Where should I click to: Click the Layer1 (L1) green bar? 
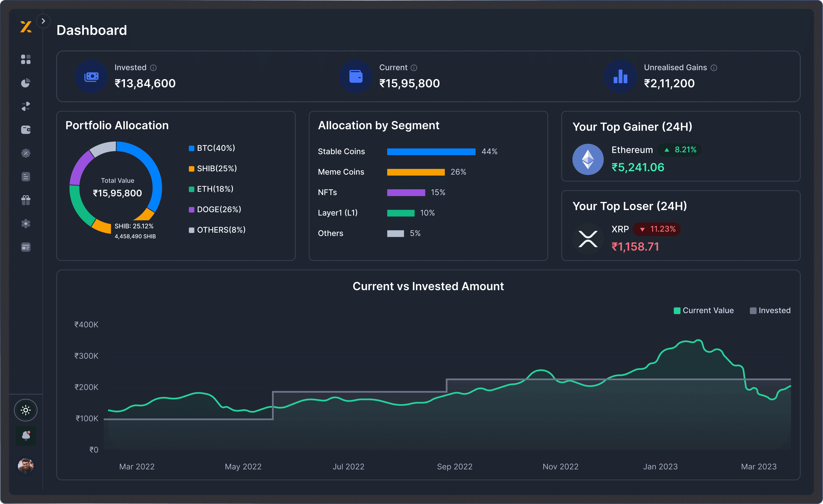pos(401,213)
